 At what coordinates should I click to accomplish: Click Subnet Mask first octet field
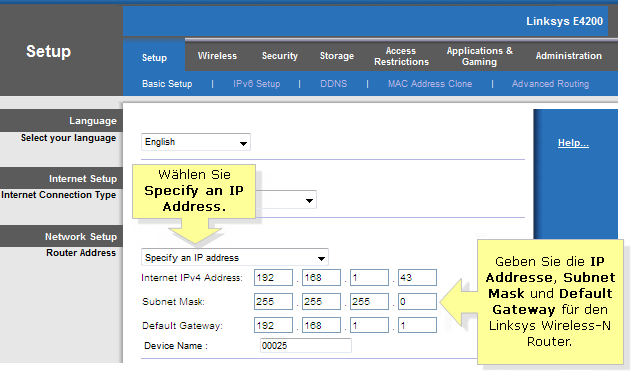point(273,301)
